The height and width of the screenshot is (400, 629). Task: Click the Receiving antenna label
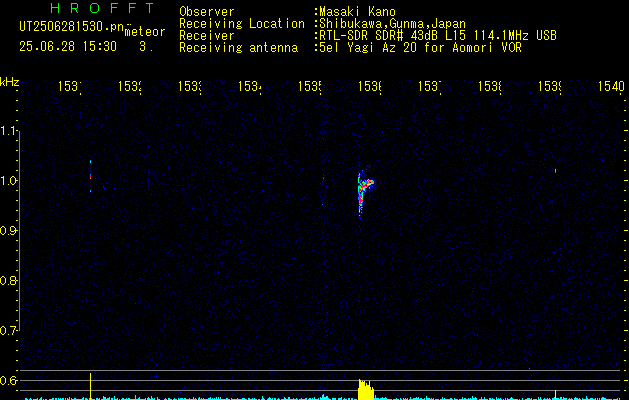tap(238, 48)
